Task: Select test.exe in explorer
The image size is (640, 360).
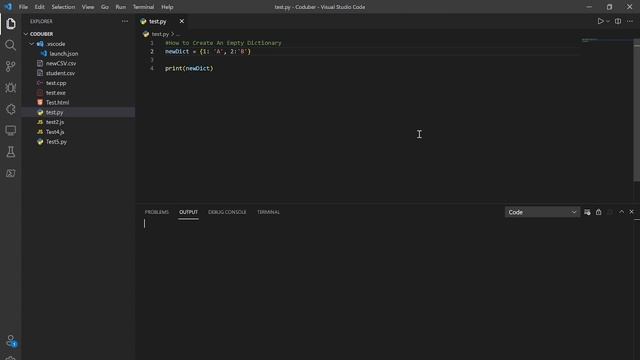Action: [x=56, y=93]
